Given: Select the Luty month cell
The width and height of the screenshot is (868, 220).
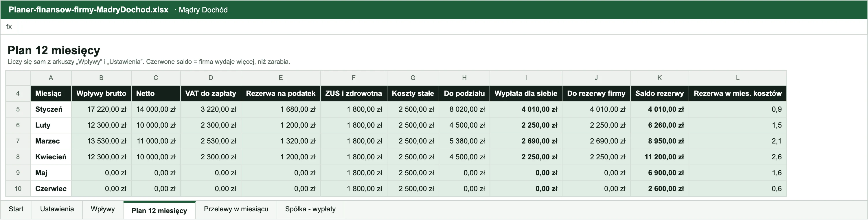Looking at the screenshot, I should [51, 125].
